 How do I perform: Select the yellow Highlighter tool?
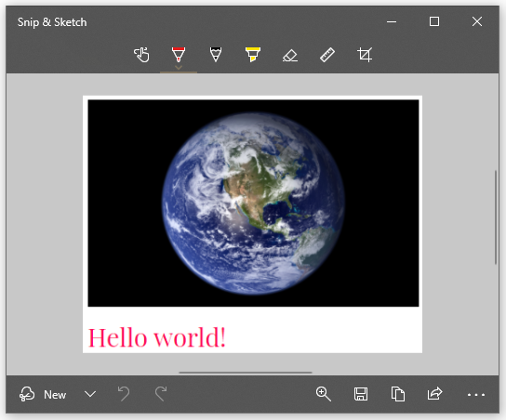pyautogui.click(x=253, y=54)
